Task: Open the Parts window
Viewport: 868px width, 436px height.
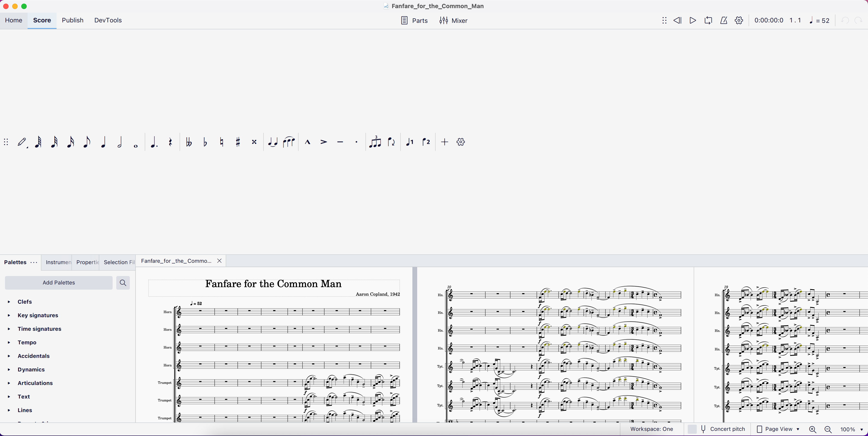Action: (x=414, y=21)
